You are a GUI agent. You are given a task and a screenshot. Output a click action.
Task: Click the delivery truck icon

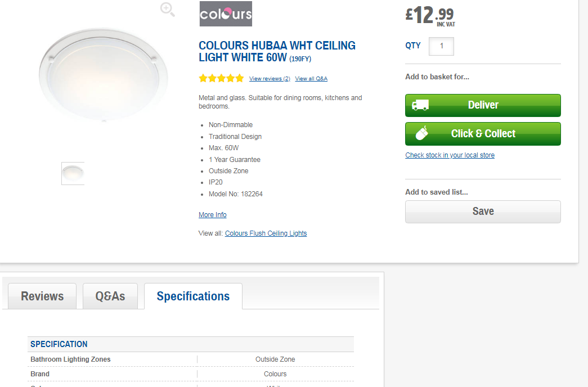tap(420, 105)
